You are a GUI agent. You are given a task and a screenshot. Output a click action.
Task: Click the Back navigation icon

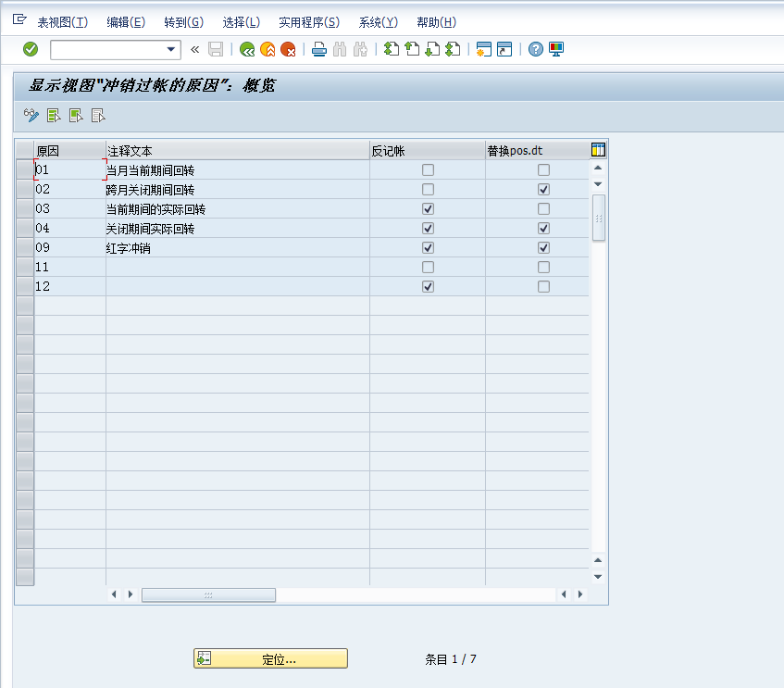(247, 49)
